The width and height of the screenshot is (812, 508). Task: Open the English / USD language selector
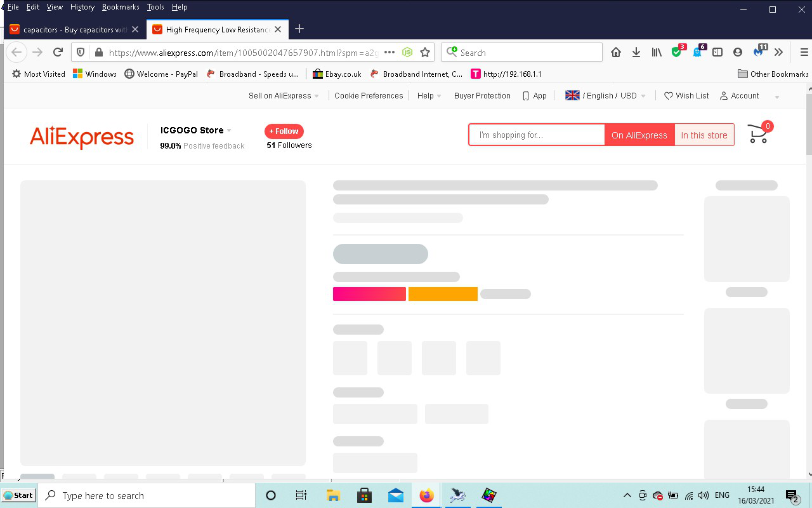coord(606,96)
